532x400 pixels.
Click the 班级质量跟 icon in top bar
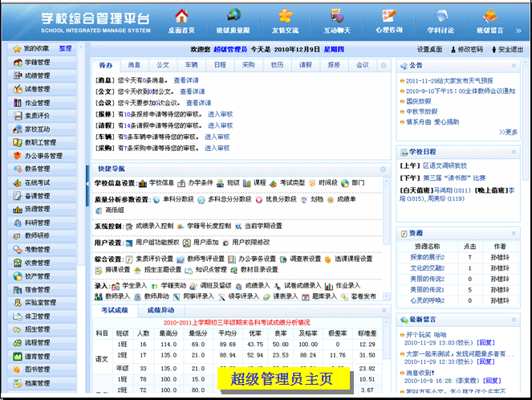point(234,21)
